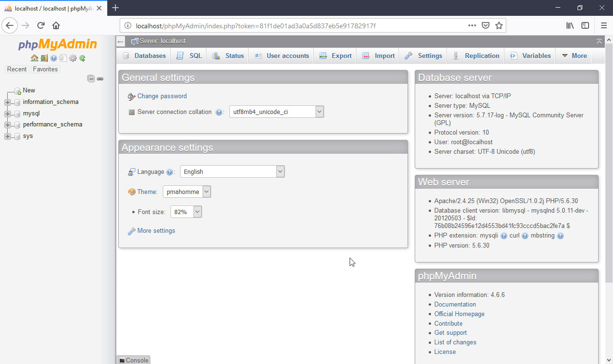Open the Recent databases tab
This screenshot has height=364, width=613.
tap(17, 69)
